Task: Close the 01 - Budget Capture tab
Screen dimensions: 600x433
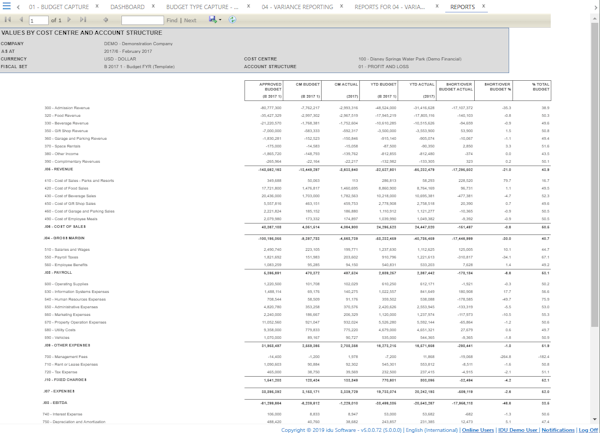Action: [99, 6]
